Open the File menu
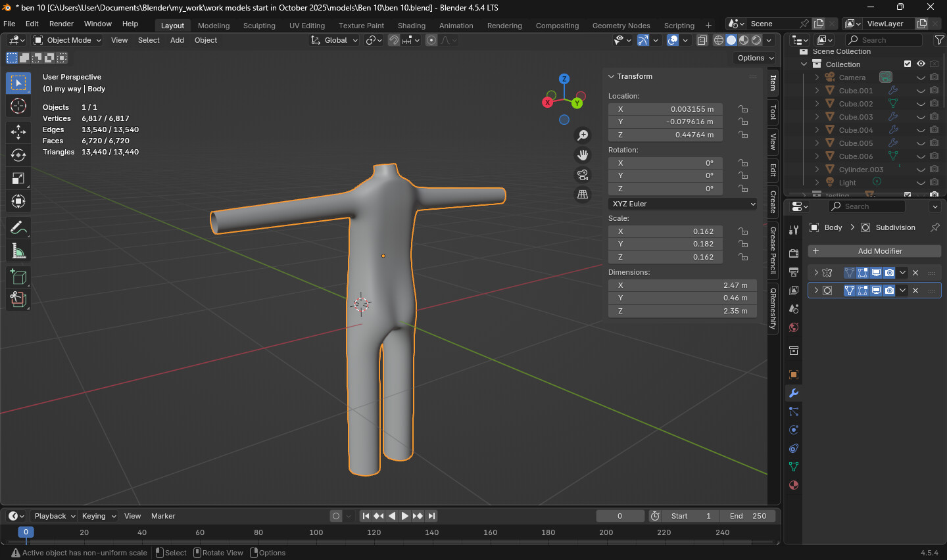 9,24
